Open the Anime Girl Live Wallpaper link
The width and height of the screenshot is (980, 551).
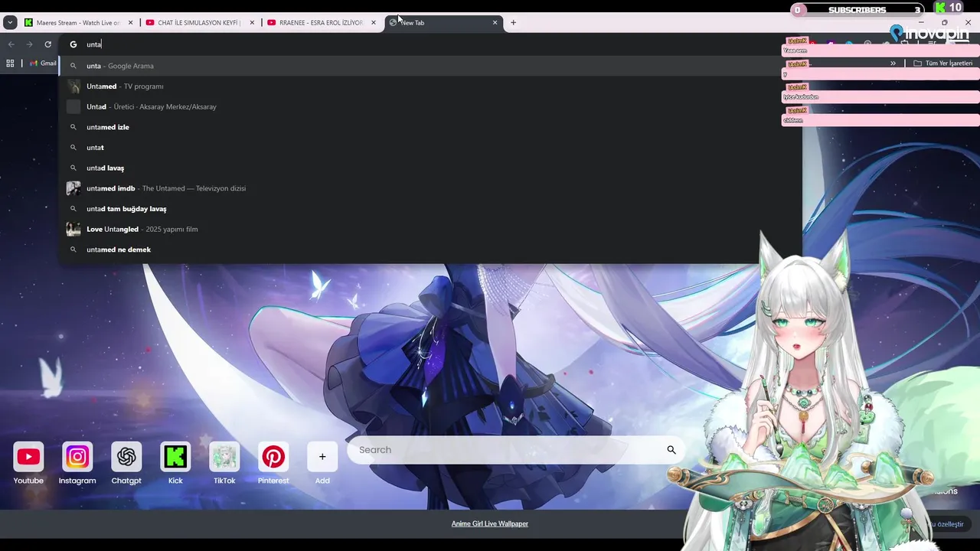point(490,523)
